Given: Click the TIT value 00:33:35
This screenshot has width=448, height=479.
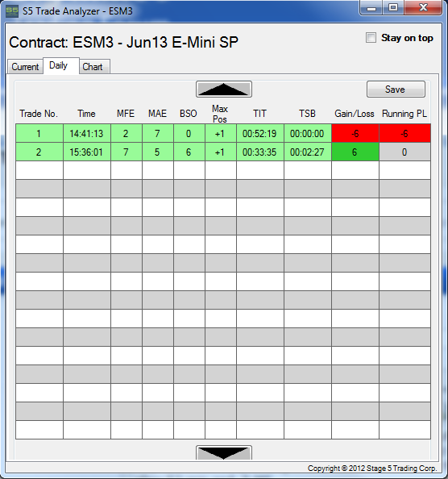Looking at the screenshot, I should (260, 152).
